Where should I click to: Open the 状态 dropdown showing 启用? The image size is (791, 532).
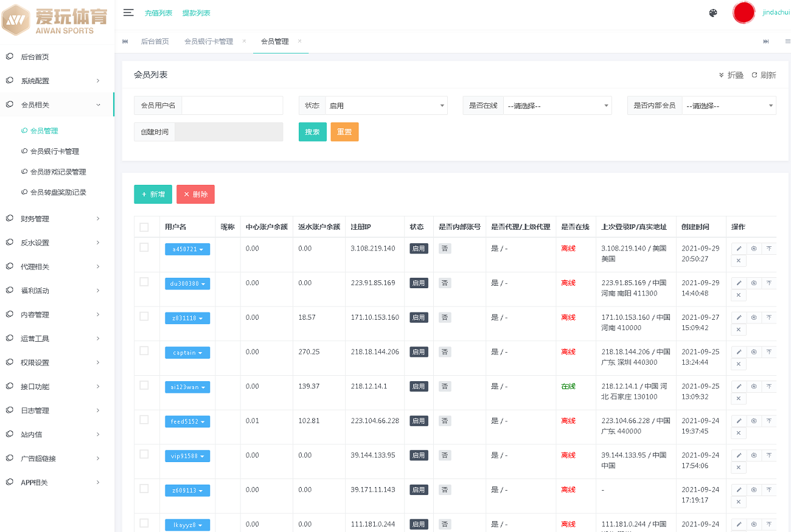[x=386, y=106]
